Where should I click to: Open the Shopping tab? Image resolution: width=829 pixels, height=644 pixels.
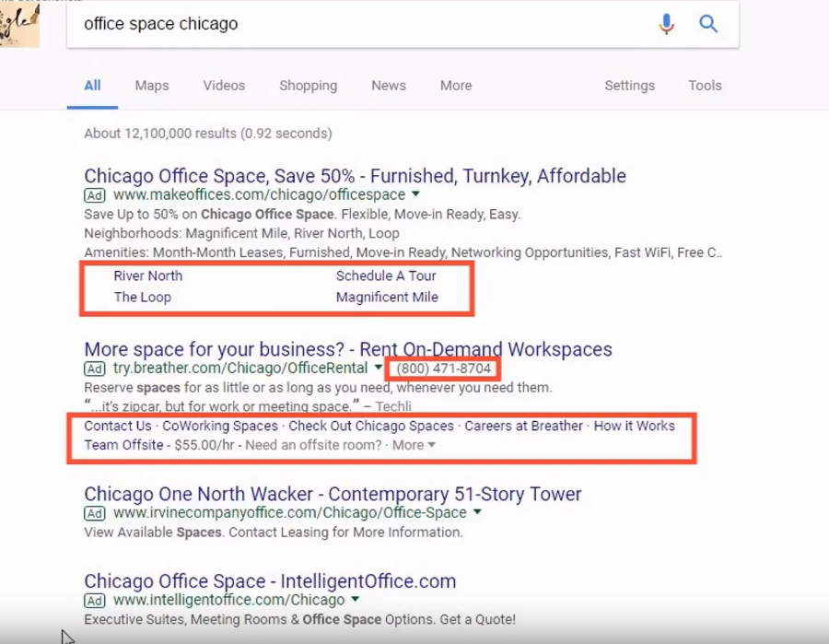click(309, 86)
